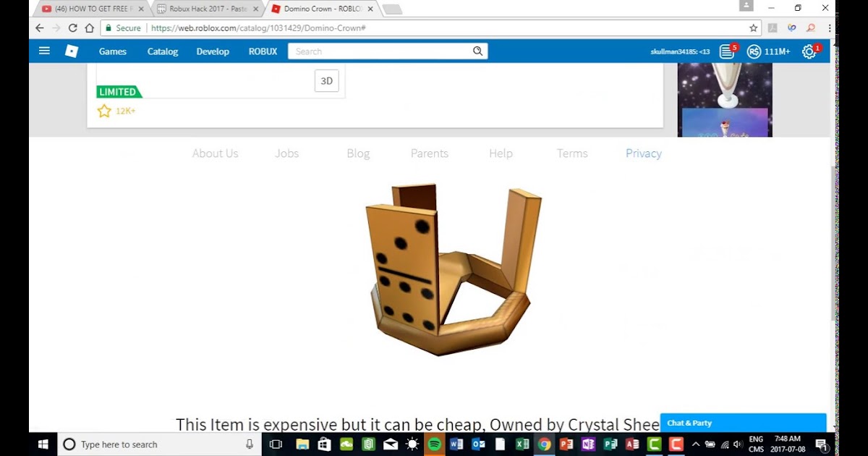Open the Roblox hamburger navigation menu

coord(44,51)
